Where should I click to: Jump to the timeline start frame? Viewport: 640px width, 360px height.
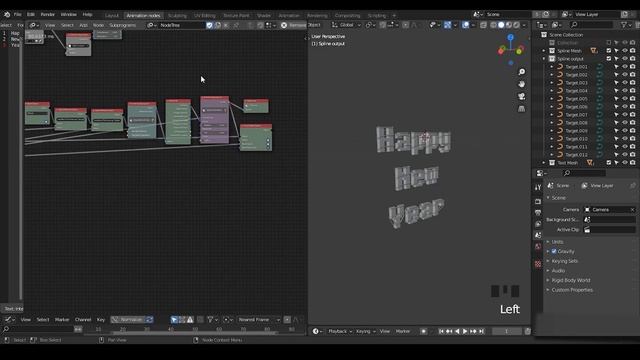point(441,331)
